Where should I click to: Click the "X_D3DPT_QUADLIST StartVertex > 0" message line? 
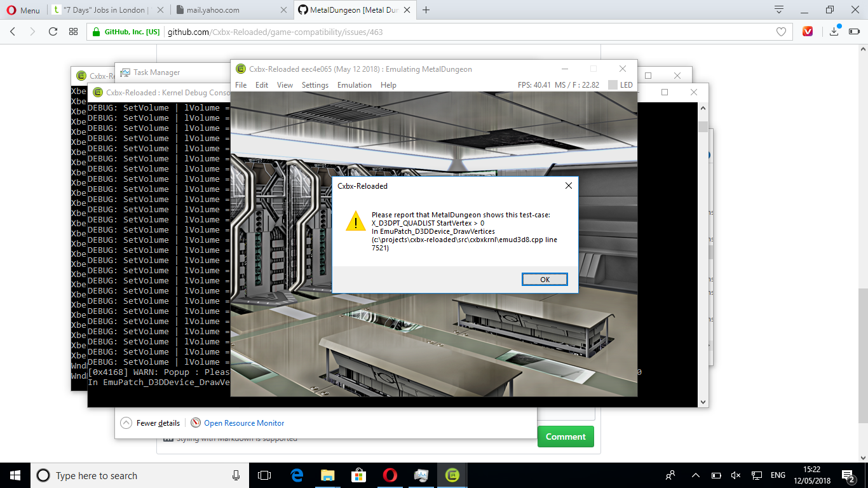(x=428, y=223)
